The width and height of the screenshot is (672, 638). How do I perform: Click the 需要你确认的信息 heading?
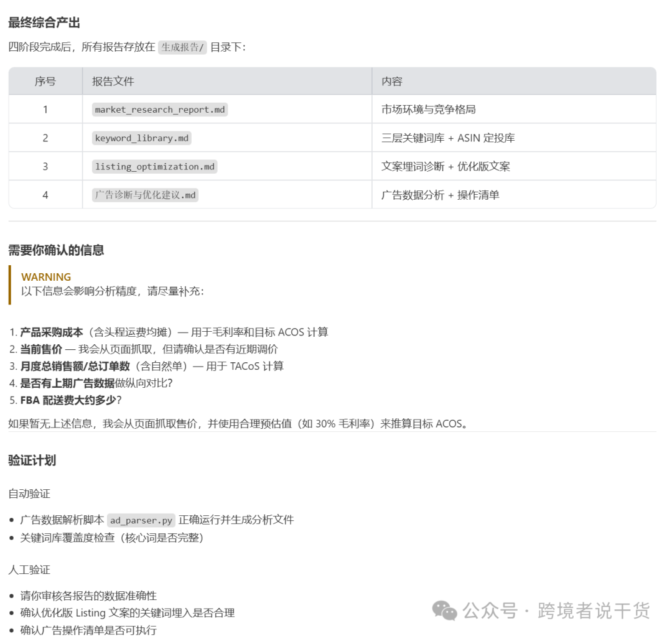tap(57, 250)
